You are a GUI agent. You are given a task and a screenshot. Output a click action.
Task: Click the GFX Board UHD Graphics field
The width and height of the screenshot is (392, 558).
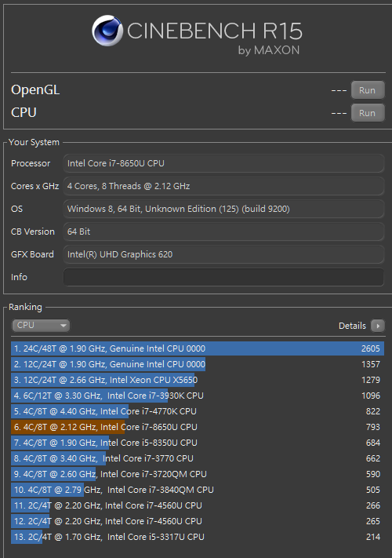pyautogui.click(x=223, y=254)
